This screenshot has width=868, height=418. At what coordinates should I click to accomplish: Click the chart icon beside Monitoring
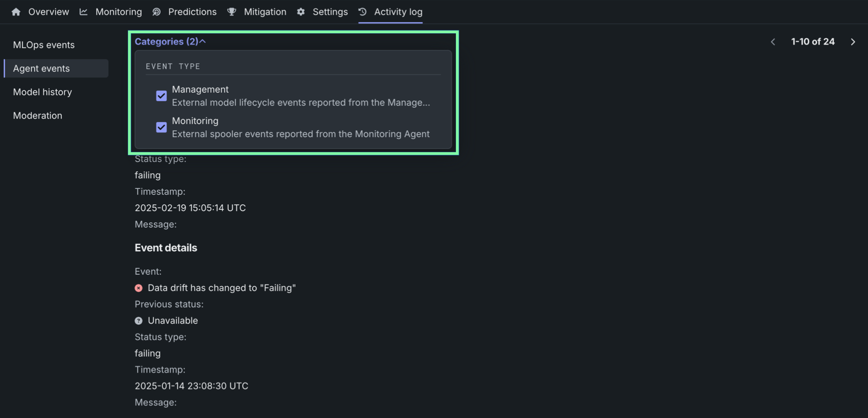point(84,12)
